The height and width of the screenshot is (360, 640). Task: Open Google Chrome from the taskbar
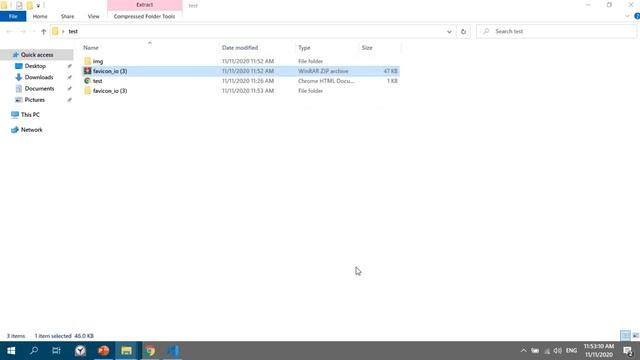pyautogui.click(x=150, y=351)
